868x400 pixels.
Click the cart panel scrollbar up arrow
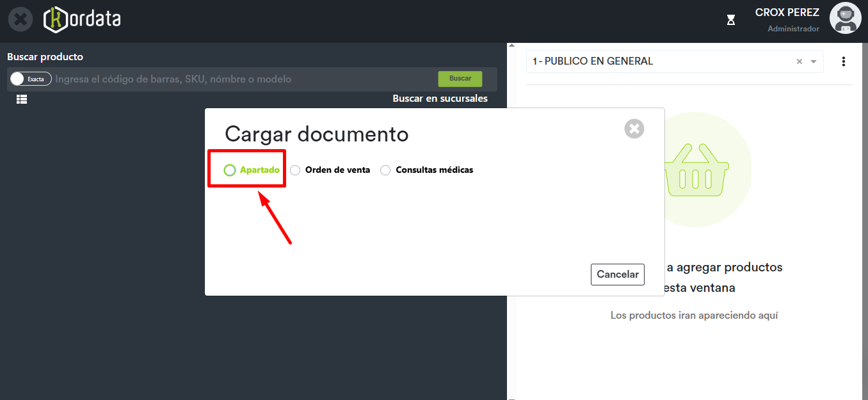tap(511, 46)
